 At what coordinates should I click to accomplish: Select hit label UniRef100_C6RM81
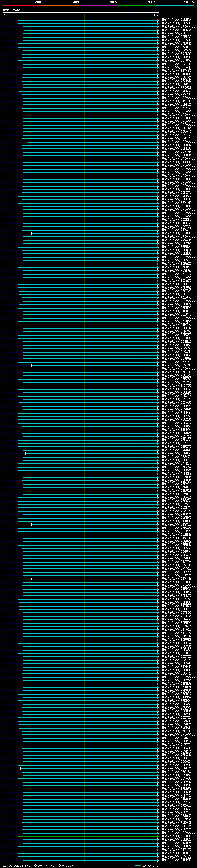click(x=177, y=155)
